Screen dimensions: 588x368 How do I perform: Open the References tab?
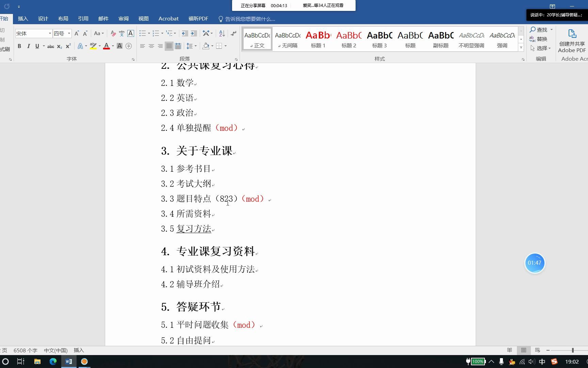click(x=83, y=19)
